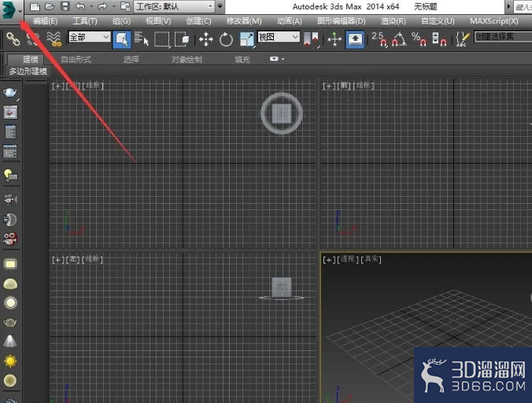Click the ViewCube face in the left viewport
532x403 pixels.
click(x=282, y=287)
